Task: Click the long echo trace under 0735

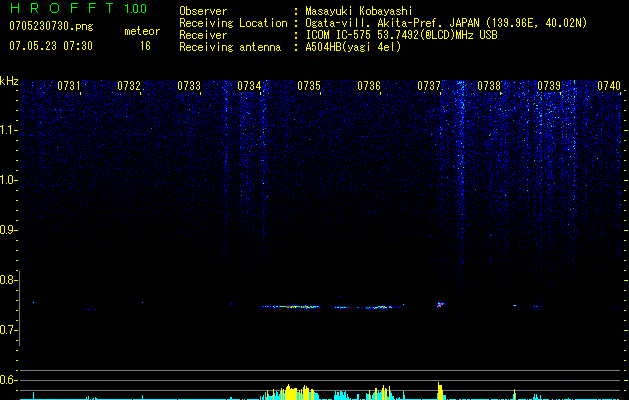Action: tap(290, 307)
